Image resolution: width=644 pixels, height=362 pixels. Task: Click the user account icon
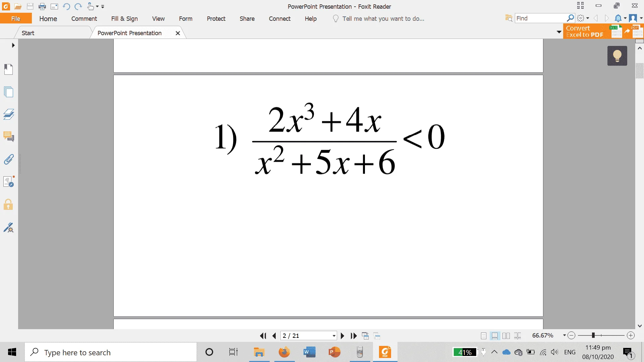point(633,18)
